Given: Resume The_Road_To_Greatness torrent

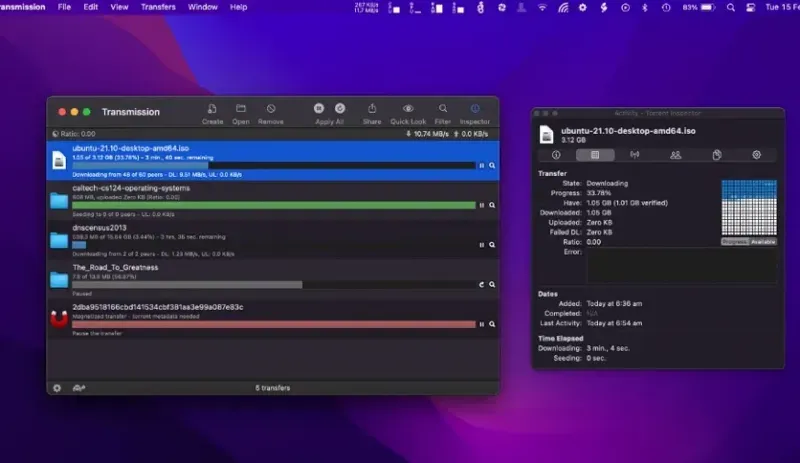Looking at the screenshot, I should tap(482, 284).
